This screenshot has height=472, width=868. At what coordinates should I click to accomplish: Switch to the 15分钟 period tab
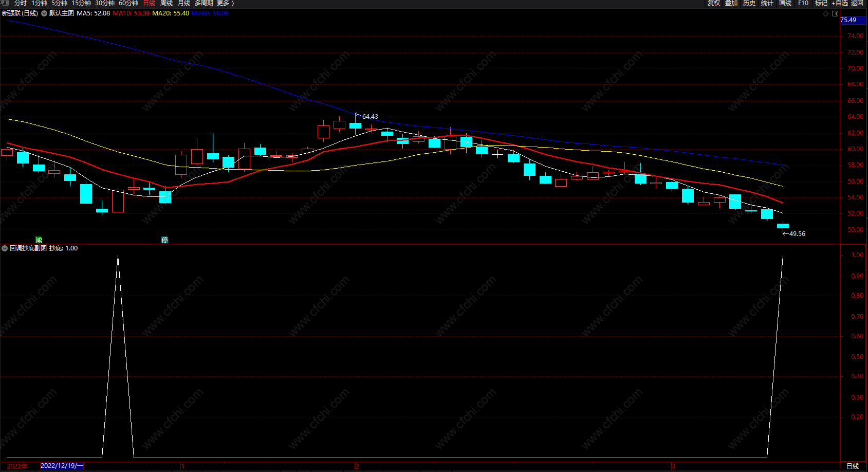81,3
